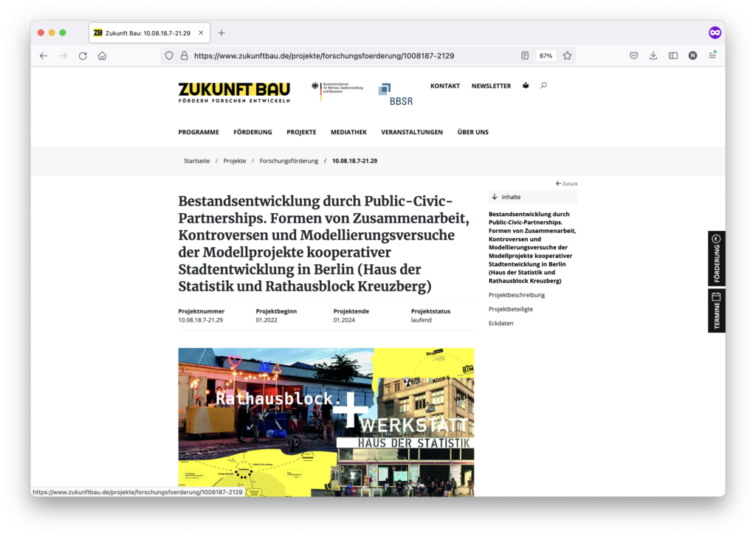The image size is (756, 537).
Task: Open the FÖRDERUNG navigation dropdown
Action: [252, 132]
